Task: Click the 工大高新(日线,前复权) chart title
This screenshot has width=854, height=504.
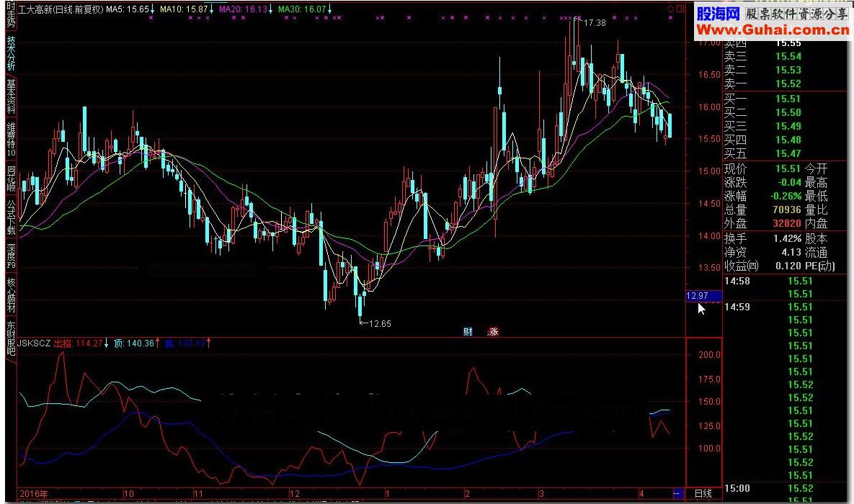Action: coord(61,9)
